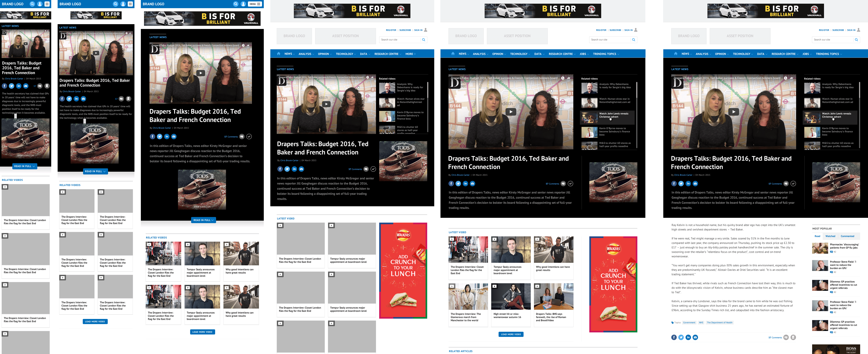Toggle check circle in the MENU-button layout
Image resolution: width=868 pixels, height=354 pixels.
click(249, 136)
